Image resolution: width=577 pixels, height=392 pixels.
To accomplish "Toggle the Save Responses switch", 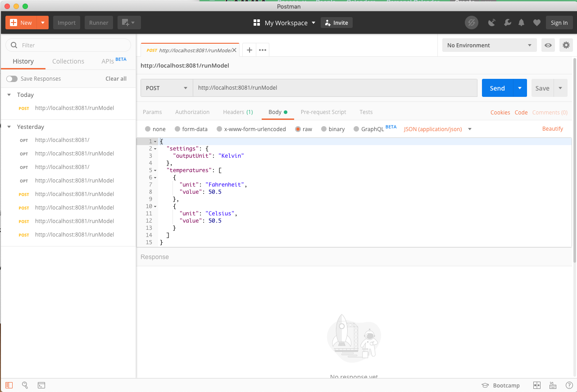I will pos(12,79).
